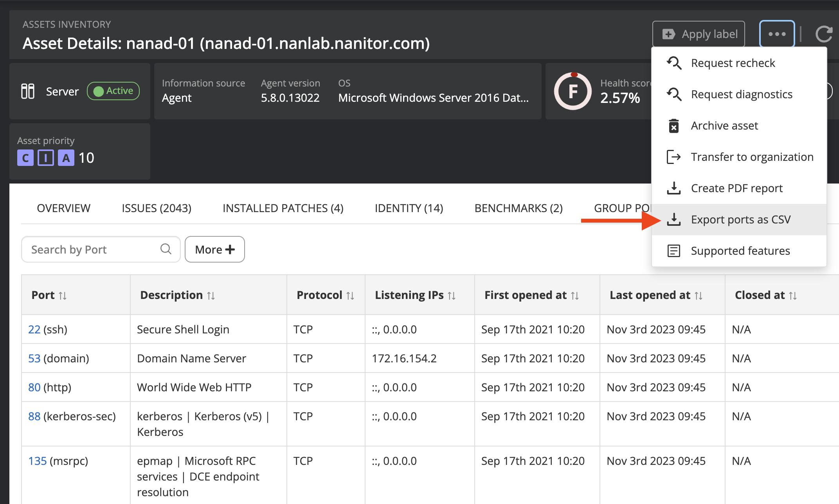839x504 pixels.
Task: Click the F health score grade circle
Action: tap(573, 91)
